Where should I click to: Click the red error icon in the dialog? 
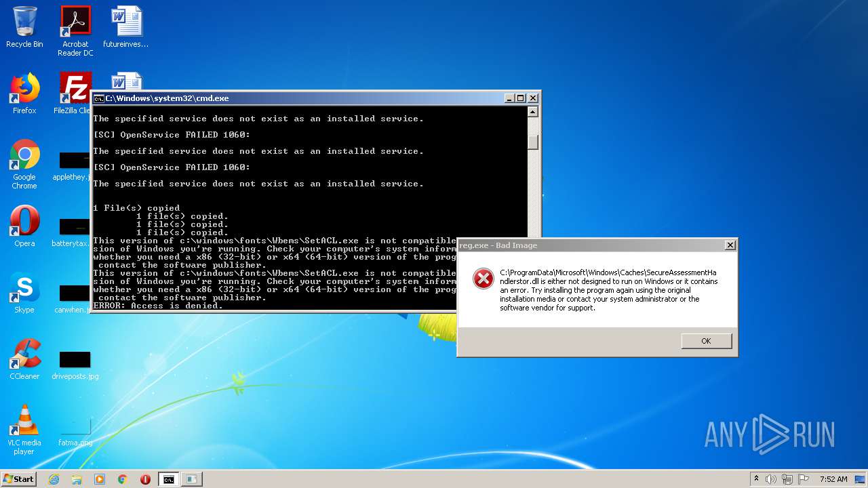click(484, 279)
